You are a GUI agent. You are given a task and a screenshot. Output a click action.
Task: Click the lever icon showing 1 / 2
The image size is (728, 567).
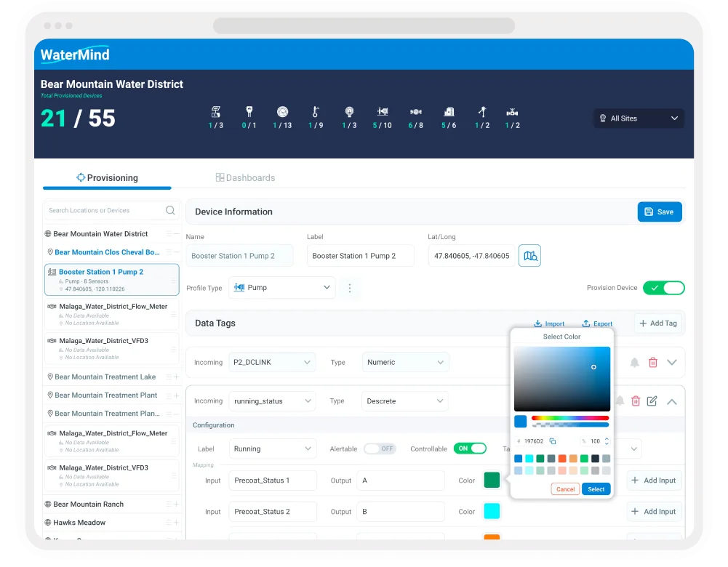click(482, 112)
